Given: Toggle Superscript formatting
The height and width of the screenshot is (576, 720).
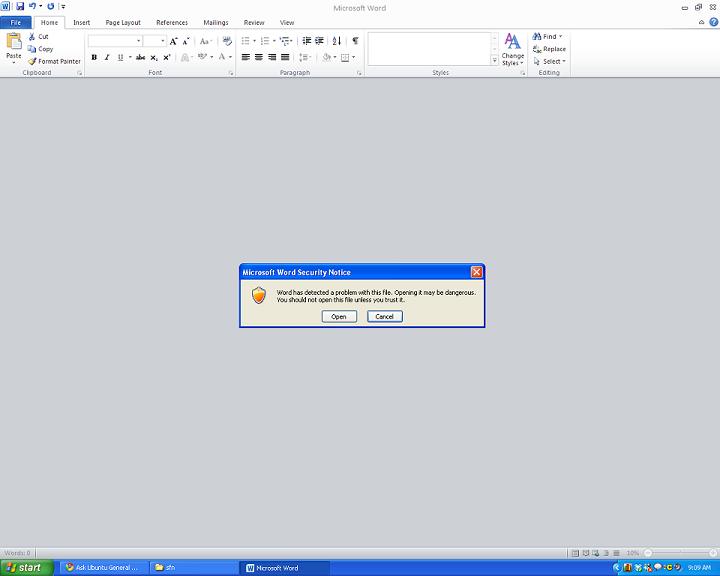Looking at the screenshot, I should coord(167,57).
